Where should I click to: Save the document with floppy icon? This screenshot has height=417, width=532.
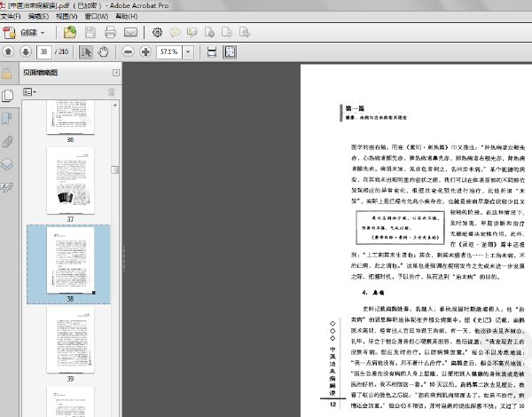tap(90, 33)
